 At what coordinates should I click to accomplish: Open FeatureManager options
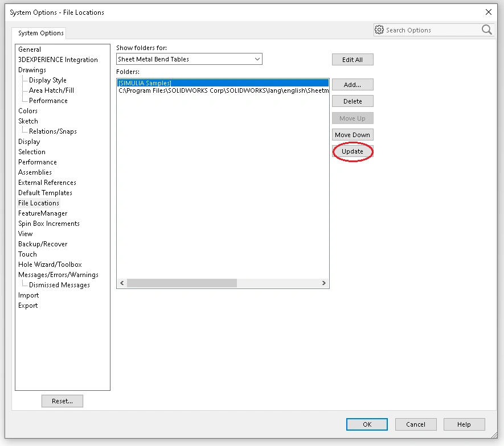[43, 213]
